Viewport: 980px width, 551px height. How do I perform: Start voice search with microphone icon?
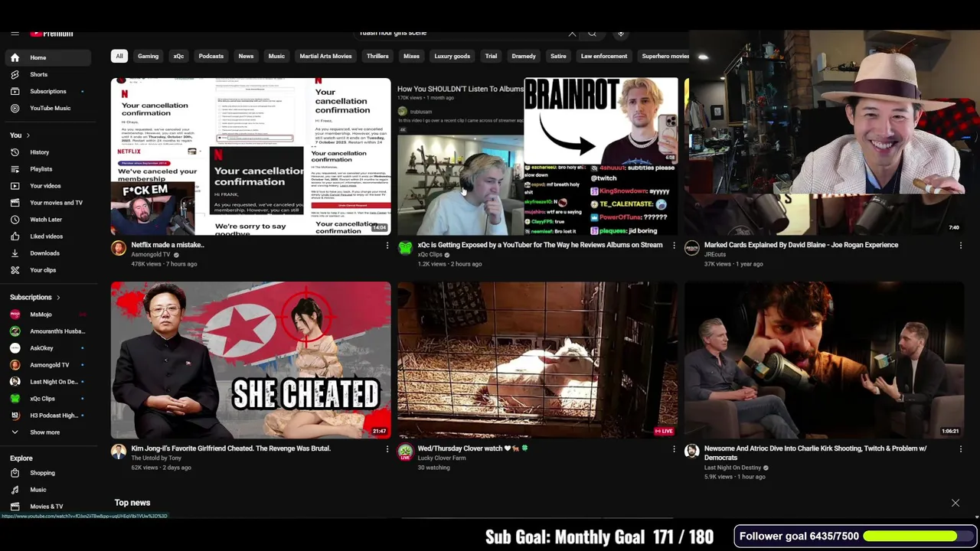click(x=621, y=34)
